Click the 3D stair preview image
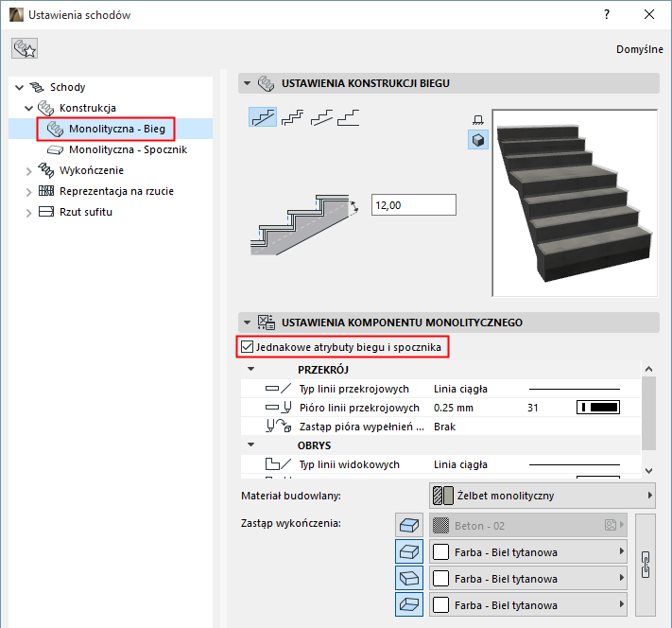672x628 pixels. click(x=575, y=203)
